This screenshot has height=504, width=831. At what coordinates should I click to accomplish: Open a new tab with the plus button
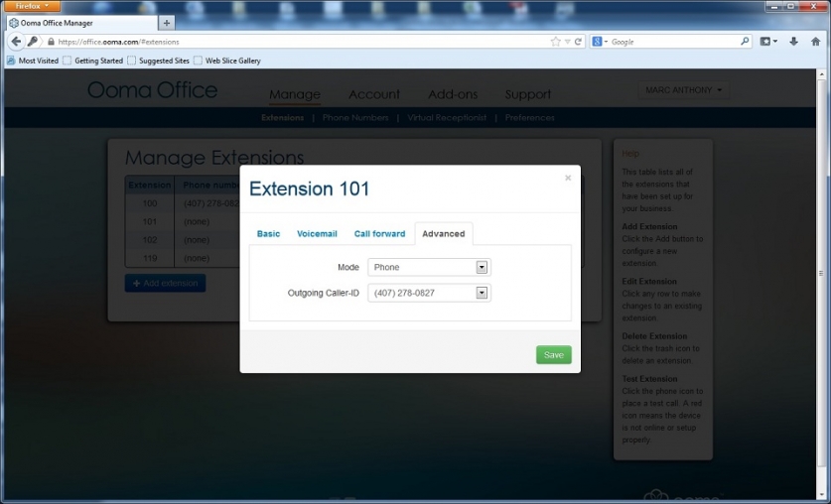(167, 23)
